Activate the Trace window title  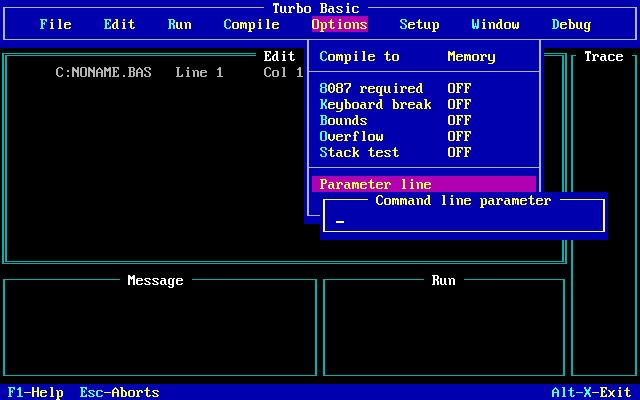click(604, 56)
